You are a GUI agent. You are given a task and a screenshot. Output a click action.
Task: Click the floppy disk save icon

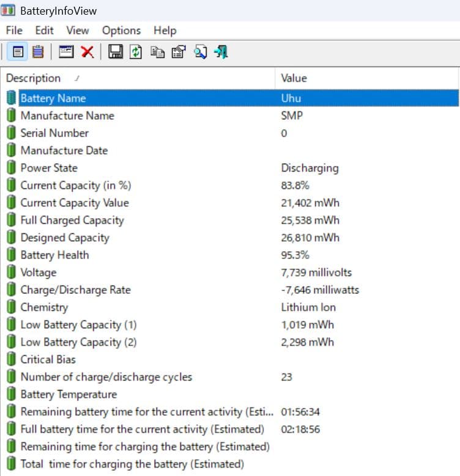[x=115, y=53]
